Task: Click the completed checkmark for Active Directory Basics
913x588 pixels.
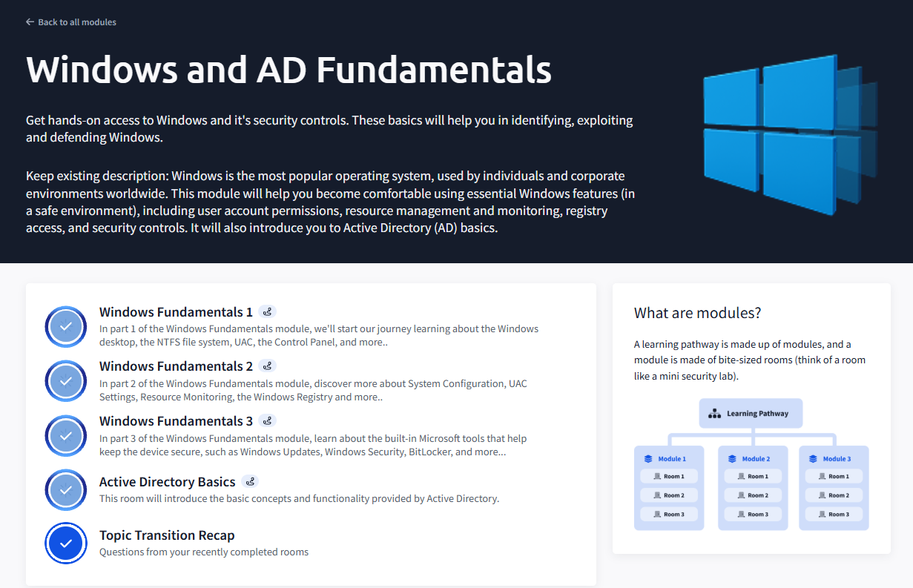Action: coord(66,490)
